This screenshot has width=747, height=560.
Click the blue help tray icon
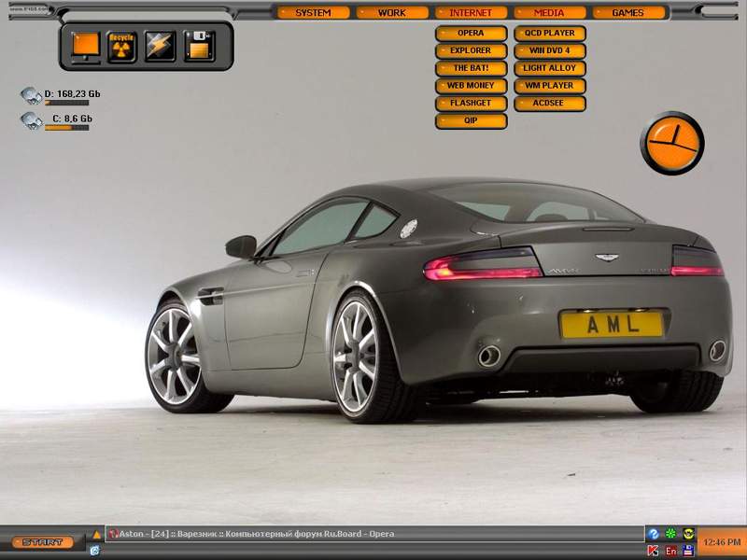coord(654,534)
